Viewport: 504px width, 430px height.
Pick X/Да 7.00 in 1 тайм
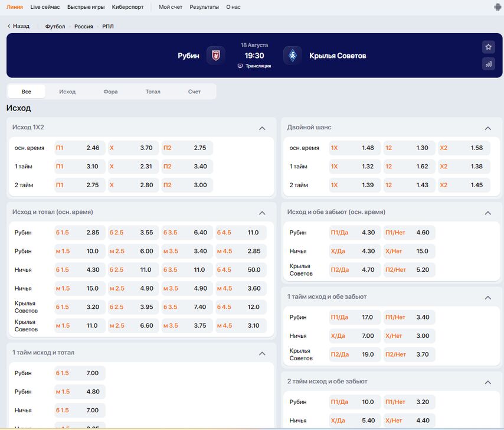(355, 335)
